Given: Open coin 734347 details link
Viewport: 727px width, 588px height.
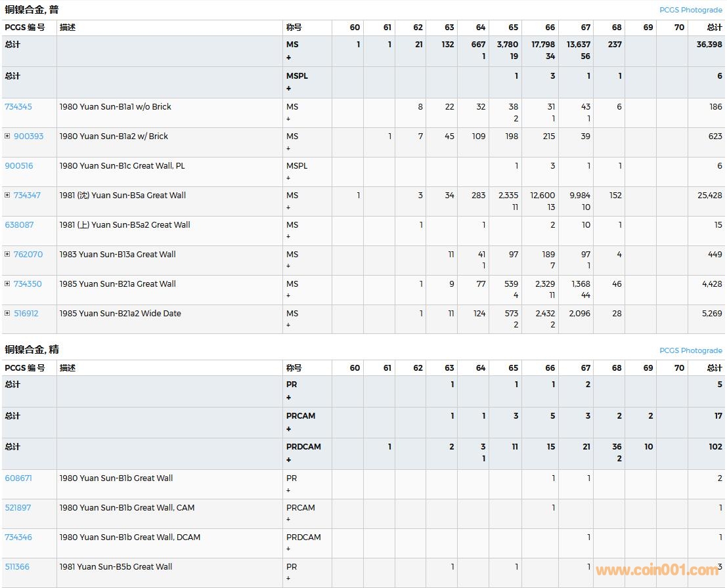Looking at the screenshot, I should (x=27, y=196).
